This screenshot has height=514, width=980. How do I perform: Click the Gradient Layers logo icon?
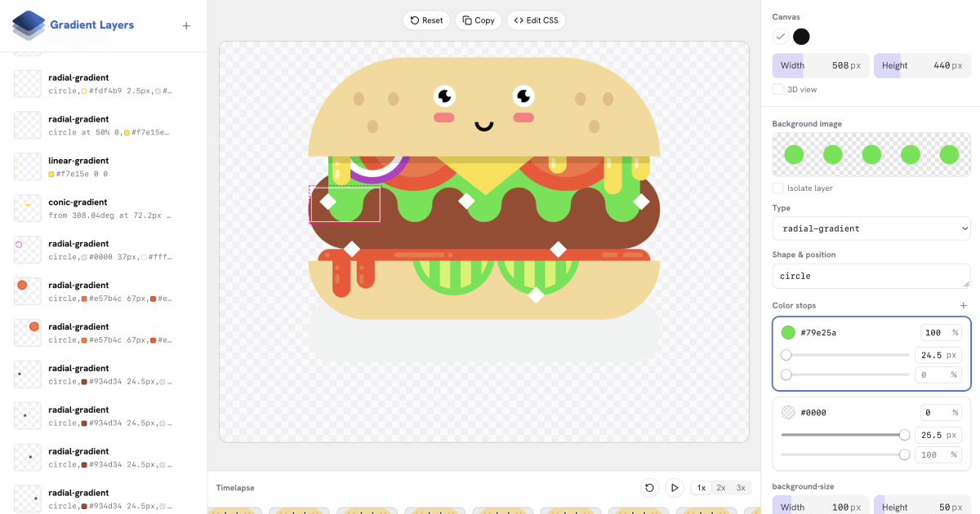(x=29, y=25)
